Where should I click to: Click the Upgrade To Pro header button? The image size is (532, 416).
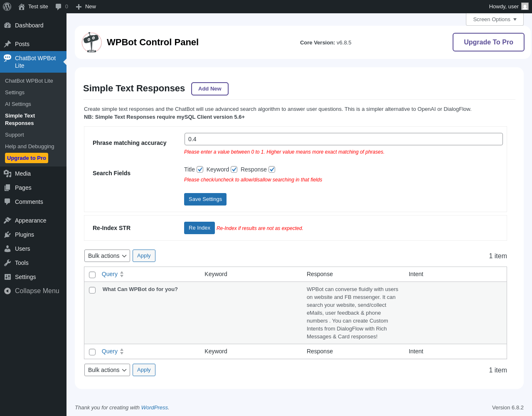[x=488, y=42]
